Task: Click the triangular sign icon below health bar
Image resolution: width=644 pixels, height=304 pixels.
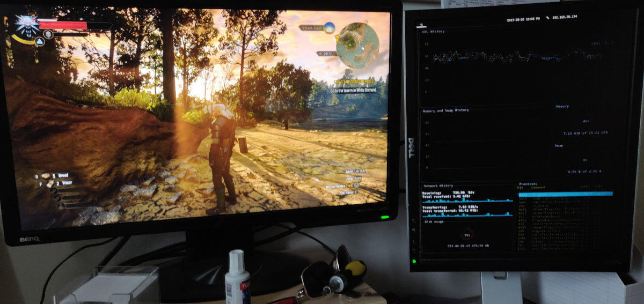Action: click(x=39, y=41)
